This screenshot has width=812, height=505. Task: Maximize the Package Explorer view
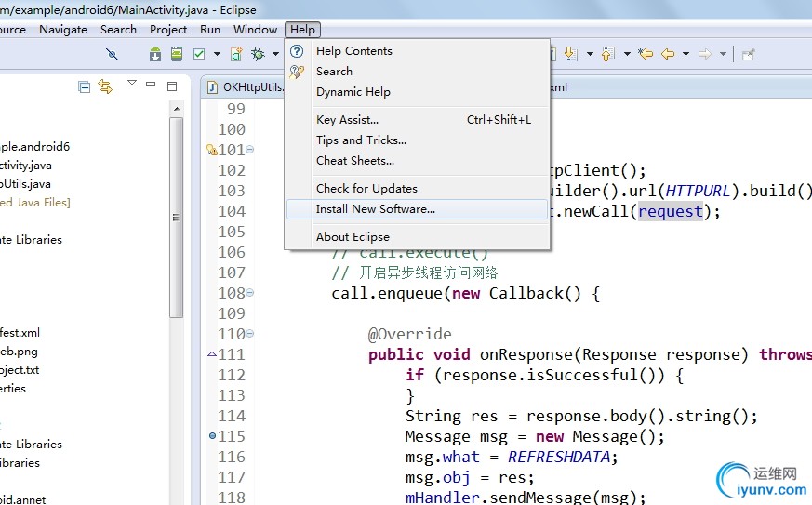point(172,86)
